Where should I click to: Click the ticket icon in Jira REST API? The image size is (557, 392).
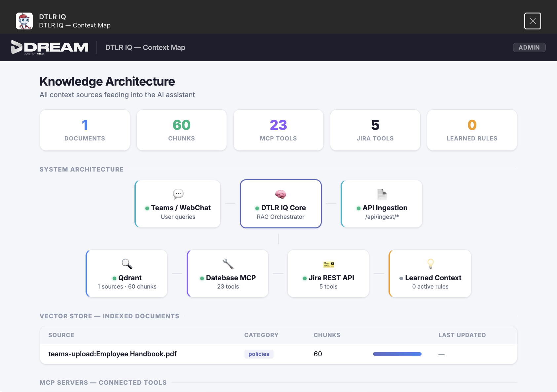point(328,264)
